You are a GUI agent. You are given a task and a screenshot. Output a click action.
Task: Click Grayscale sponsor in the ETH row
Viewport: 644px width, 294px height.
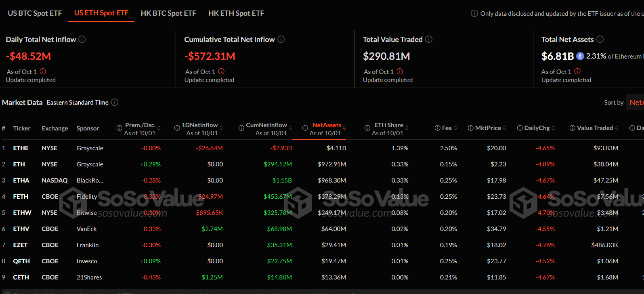click(90, 164)
